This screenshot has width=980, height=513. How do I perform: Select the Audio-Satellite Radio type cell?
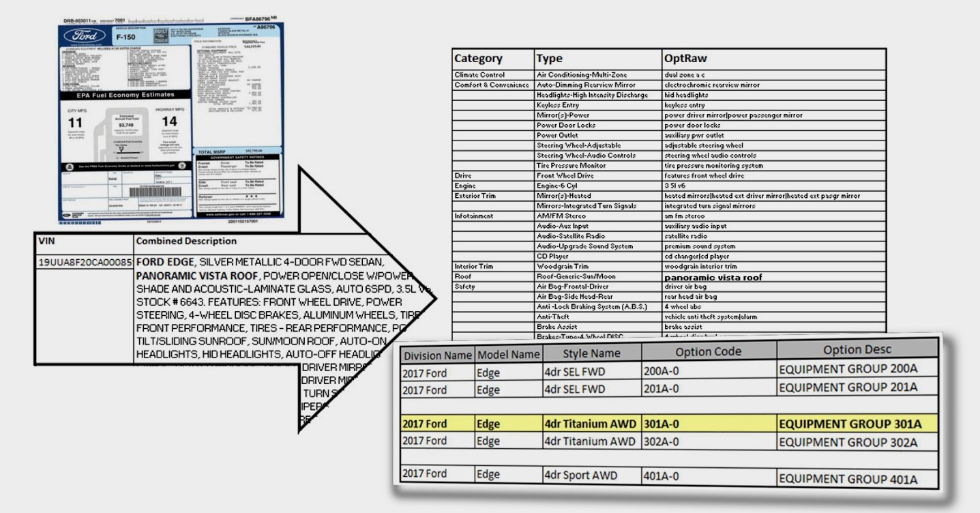click(597, 236)
